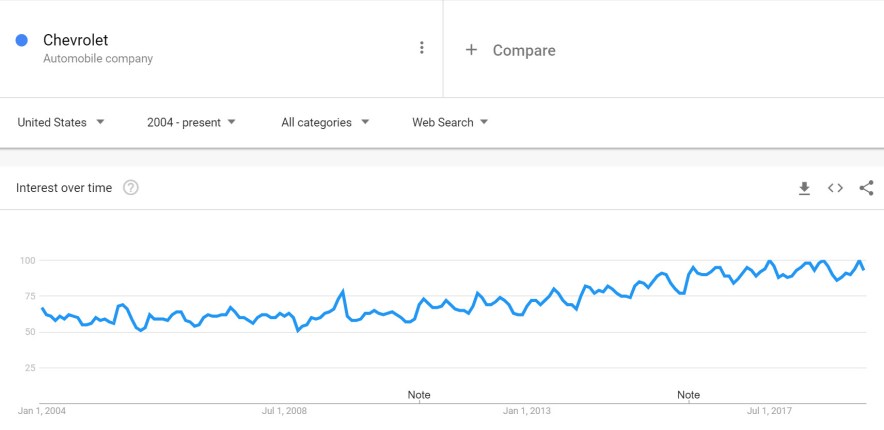The width and height of the screenshot is (884, 430).
Task: Click the second Note marker near 2016
Action: point(688,394)
